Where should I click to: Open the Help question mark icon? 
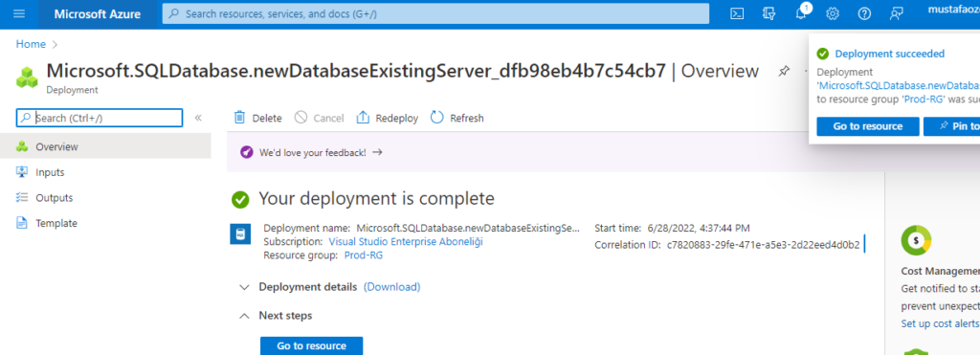(864, 13)
